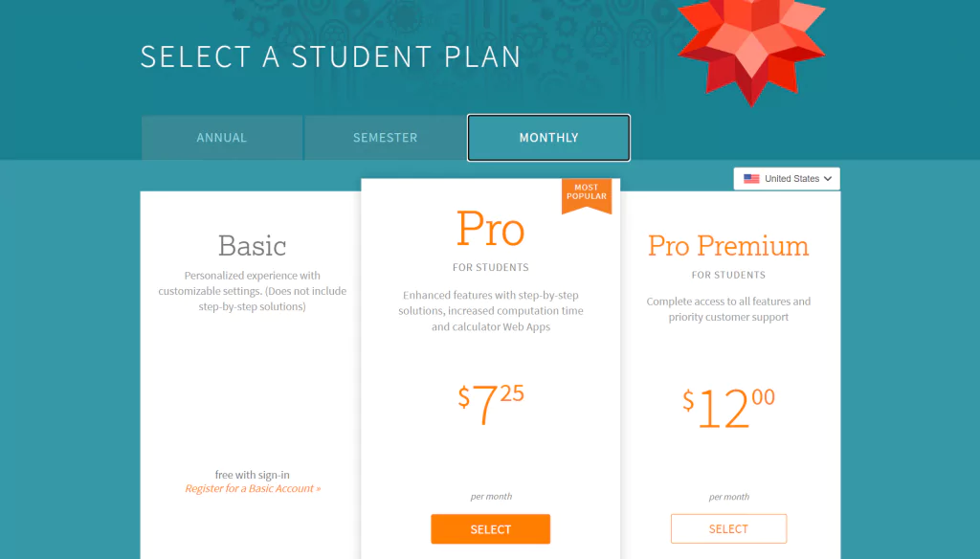The height and width of the screenshot is (559, 980).
Task: Click the US flag icon
Action: [x=751, y=179]
